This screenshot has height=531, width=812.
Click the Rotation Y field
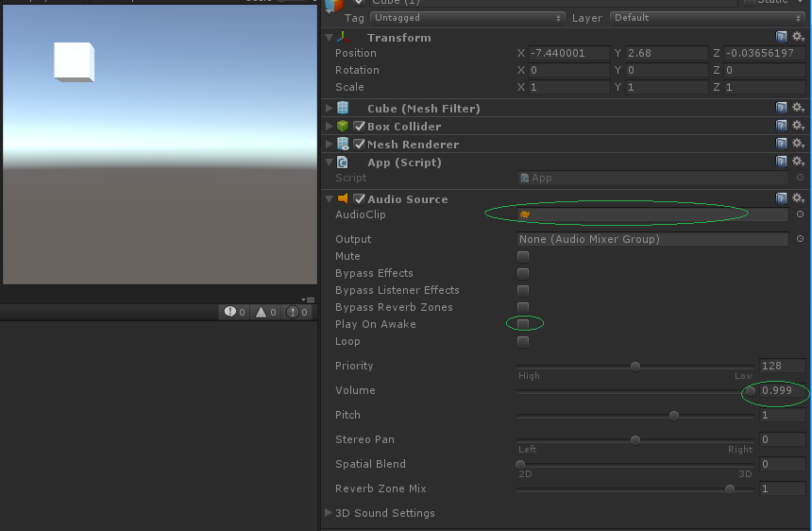[667, 70]
